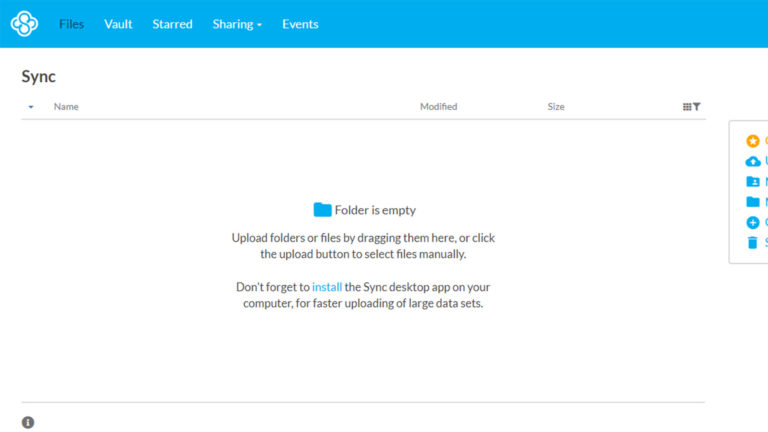The image size is (768, 432).
Task: Sort files by the Size column
Action: point(556,107)
